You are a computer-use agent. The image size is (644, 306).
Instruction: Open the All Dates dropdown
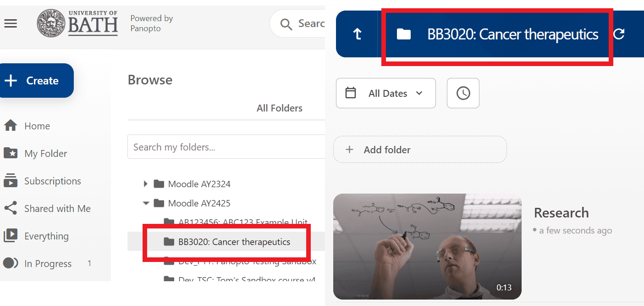coord(385,93)
